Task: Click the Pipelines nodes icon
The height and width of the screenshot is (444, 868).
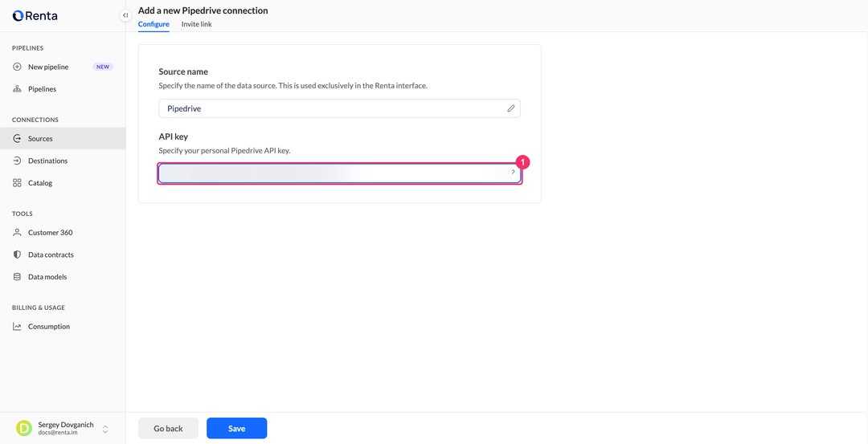Action: pos(17,89)
